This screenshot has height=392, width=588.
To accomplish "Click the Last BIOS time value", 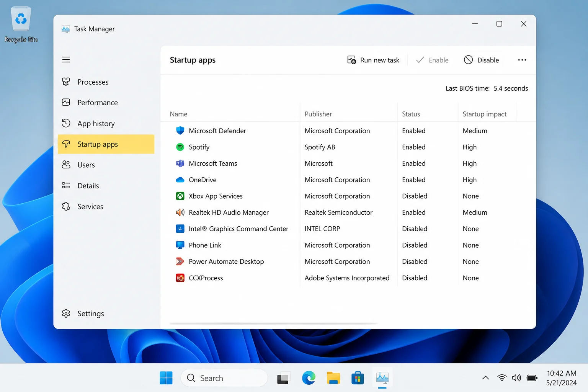I will [511, 88].
